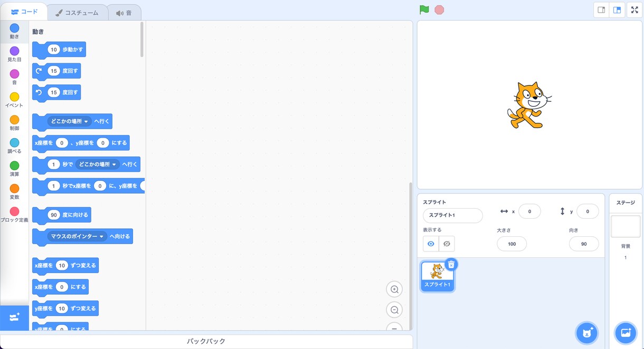Select the 音 block category
Image resolution: width=644 pixels, height=349 pixels.
tap(14, 77)
